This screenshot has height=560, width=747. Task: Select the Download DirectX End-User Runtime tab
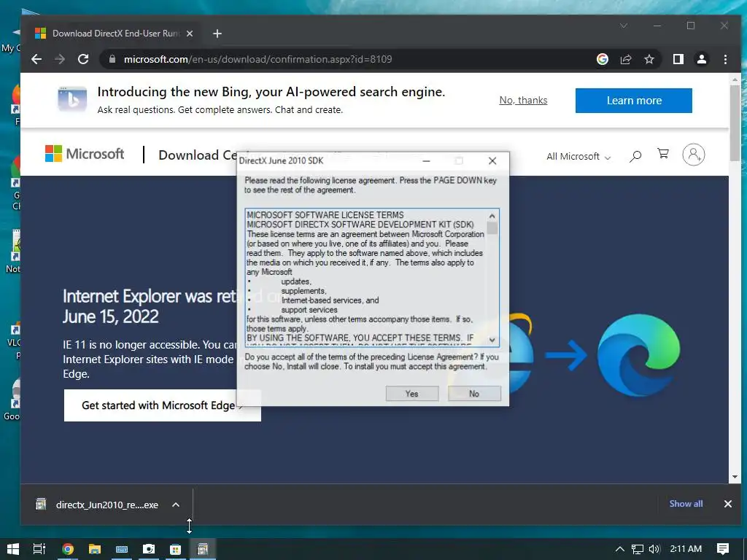click(115, 34)
